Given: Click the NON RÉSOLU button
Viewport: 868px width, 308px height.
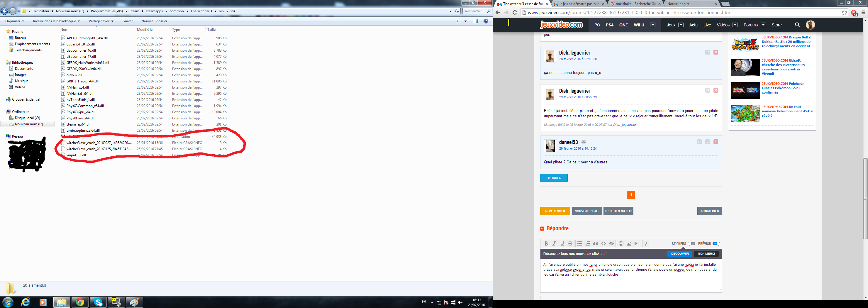Looking at the screenshot, I should (555, 211).
